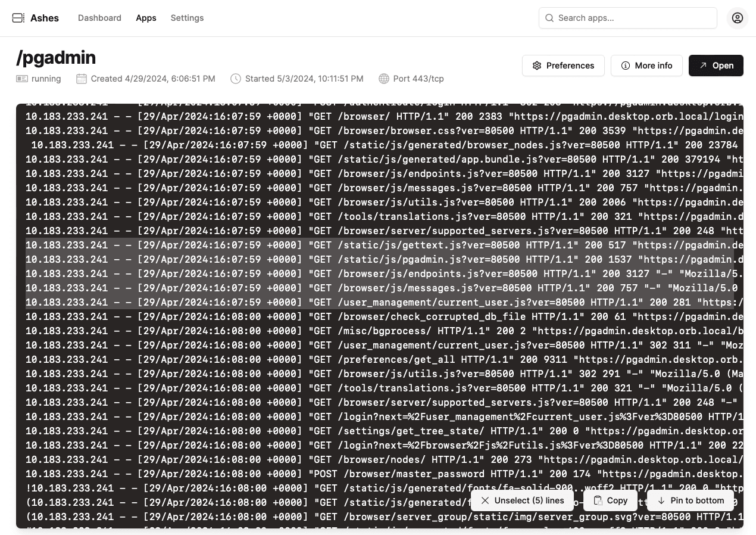Select the Apps nav item
Image resolution: width=756 pixels, height=535 pixels.
pyautogui.click(x=146, y=18)
